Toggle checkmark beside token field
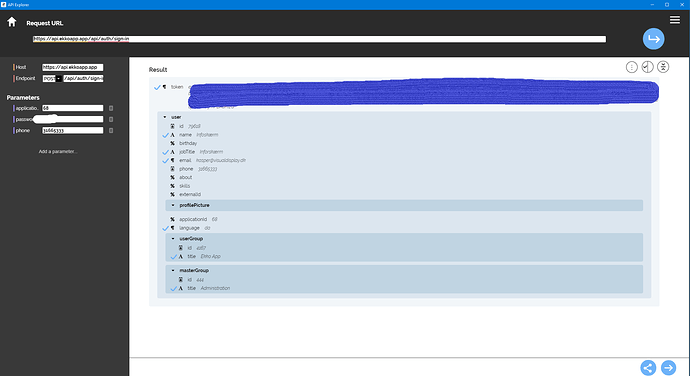Image resolution: width=690 pixels, height=376 pixels. pyautogui.click(x=157, y=87)
